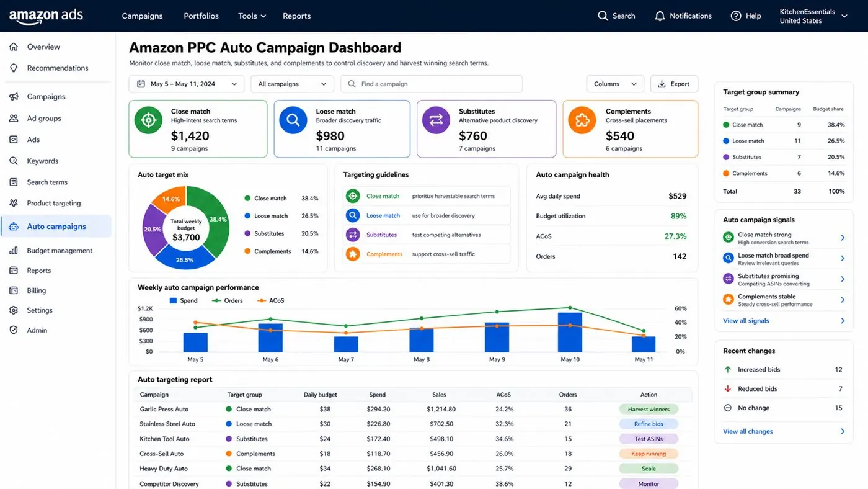Click the Admin shield icon
The width and height of the screenshot is (868, 489).
point(14,330)
